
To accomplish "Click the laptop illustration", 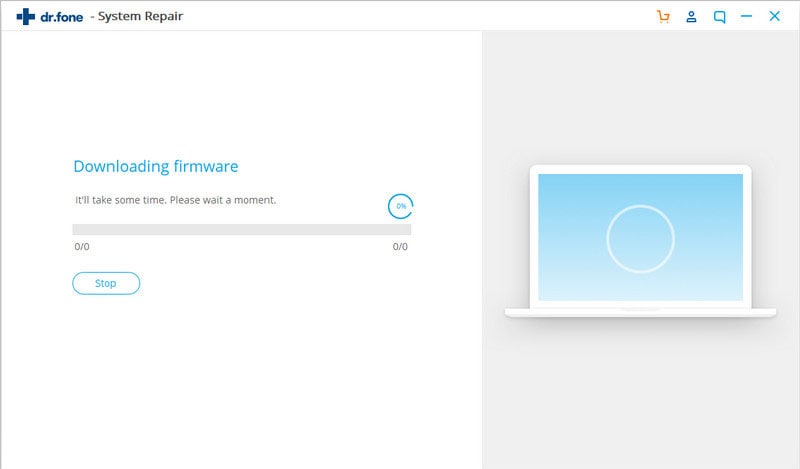I will [640, 241].
